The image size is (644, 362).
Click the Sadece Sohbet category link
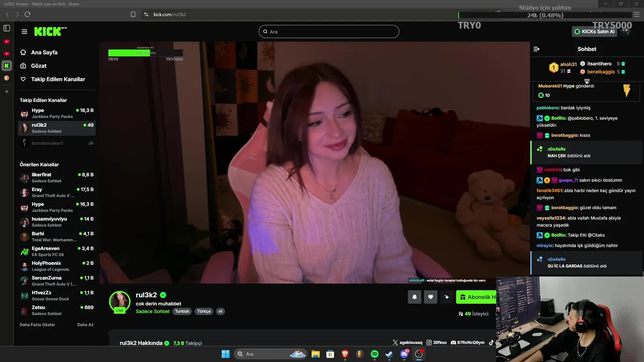[x=152, y=312]
